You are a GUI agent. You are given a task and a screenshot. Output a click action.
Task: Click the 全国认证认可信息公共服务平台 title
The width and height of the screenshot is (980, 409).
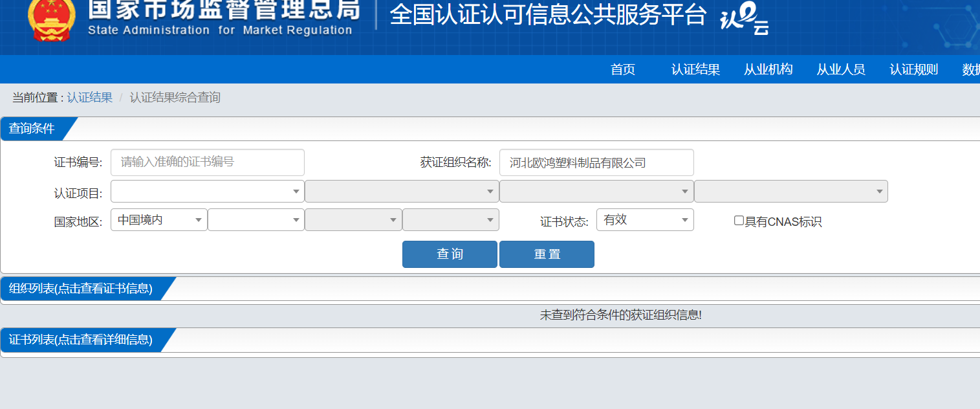coord(548,16)
